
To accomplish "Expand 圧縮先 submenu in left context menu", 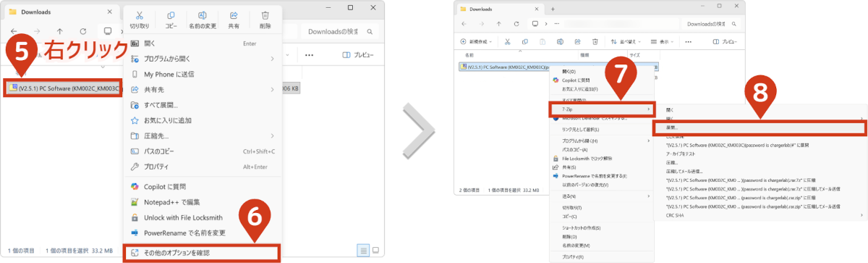I will [x=202, y=135].
